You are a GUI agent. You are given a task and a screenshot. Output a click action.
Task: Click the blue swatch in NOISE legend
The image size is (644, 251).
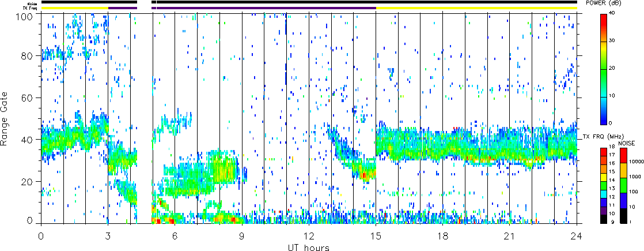click(x=623, y=200)
